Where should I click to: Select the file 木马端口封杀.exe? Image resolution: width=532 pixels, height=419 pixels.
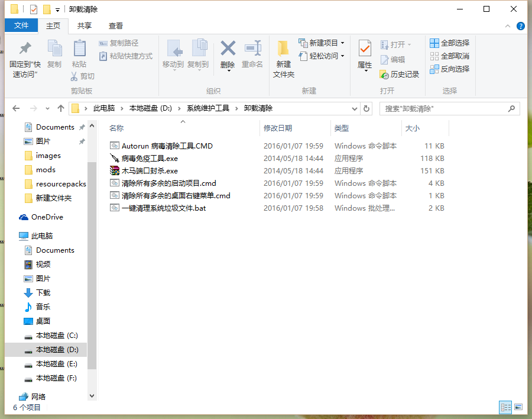pyautogui.click(x=148, y=170)
